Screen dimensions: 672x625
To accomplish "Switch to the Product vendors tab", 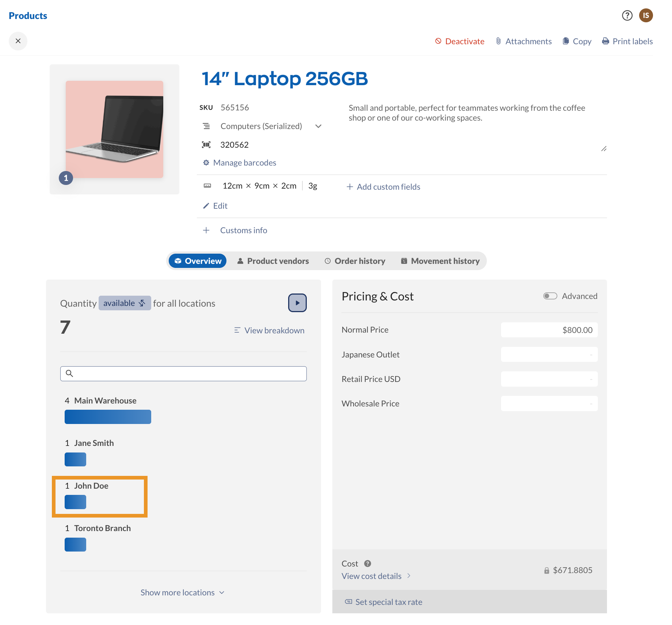I will click(273, 261).
